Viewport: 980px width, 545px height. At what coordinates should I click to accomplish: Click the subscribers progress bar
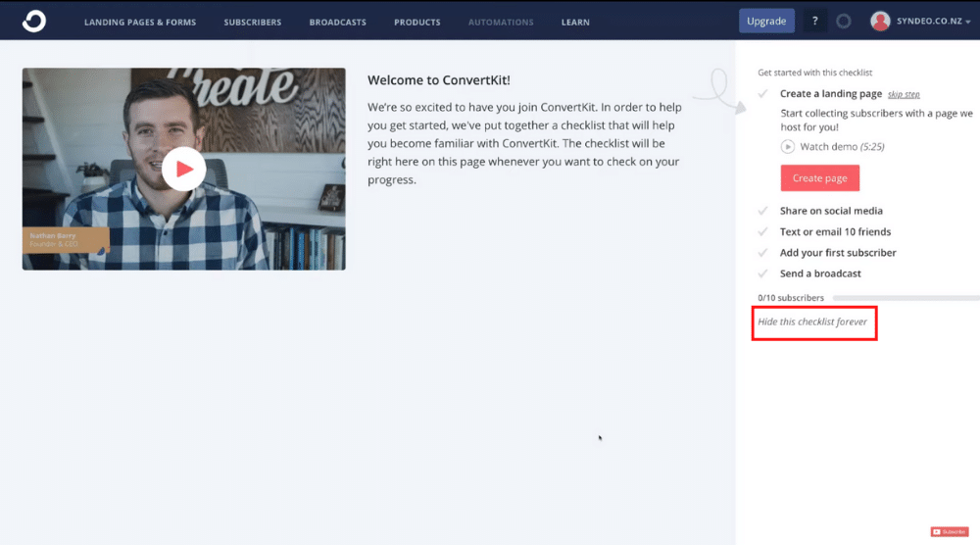[906, 298]
